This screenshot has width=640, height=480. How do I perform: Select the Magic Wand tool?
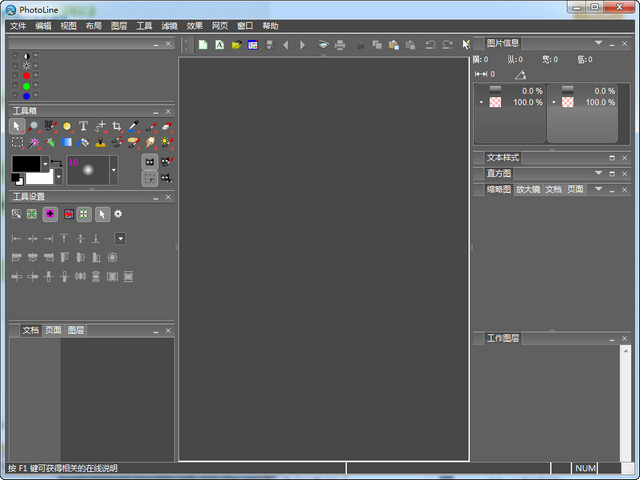(x=33, y=143)
